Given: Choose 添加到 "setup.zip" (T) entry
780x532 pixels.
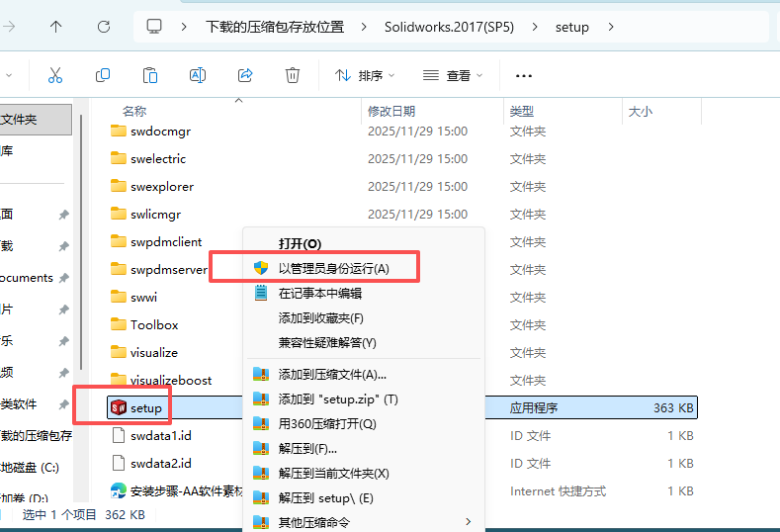Looking at the screenshot, I should tap(338, 399).
